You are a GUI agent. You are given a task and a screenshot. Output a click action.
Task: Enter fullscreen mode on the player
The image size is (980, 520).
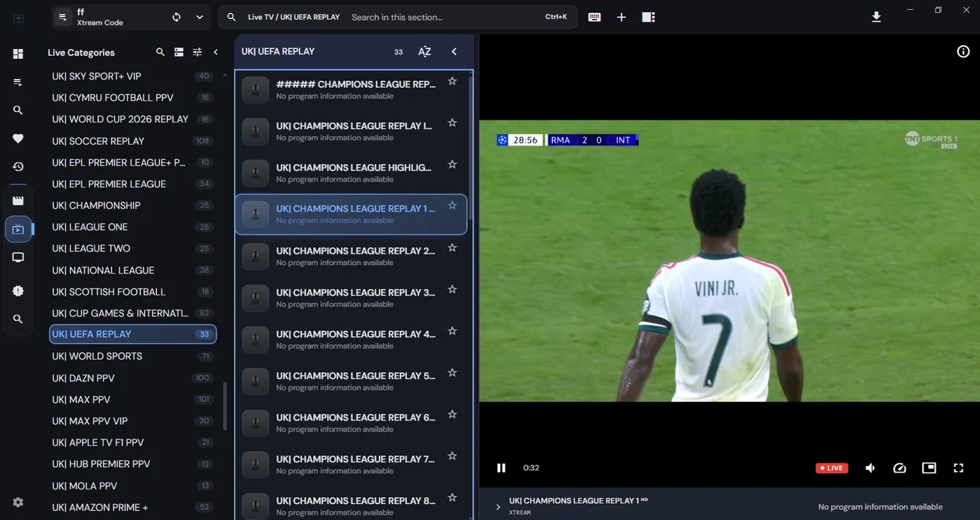click(x=958, y=468)
